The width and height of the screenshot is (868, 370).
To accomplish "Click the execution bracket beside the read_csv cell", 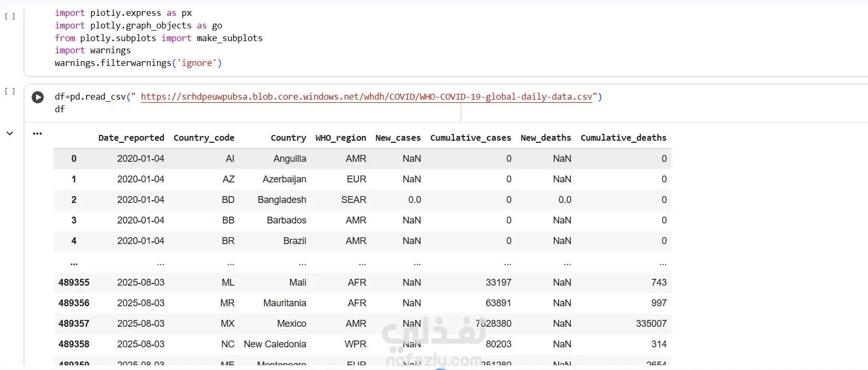I will click(9, 91).
